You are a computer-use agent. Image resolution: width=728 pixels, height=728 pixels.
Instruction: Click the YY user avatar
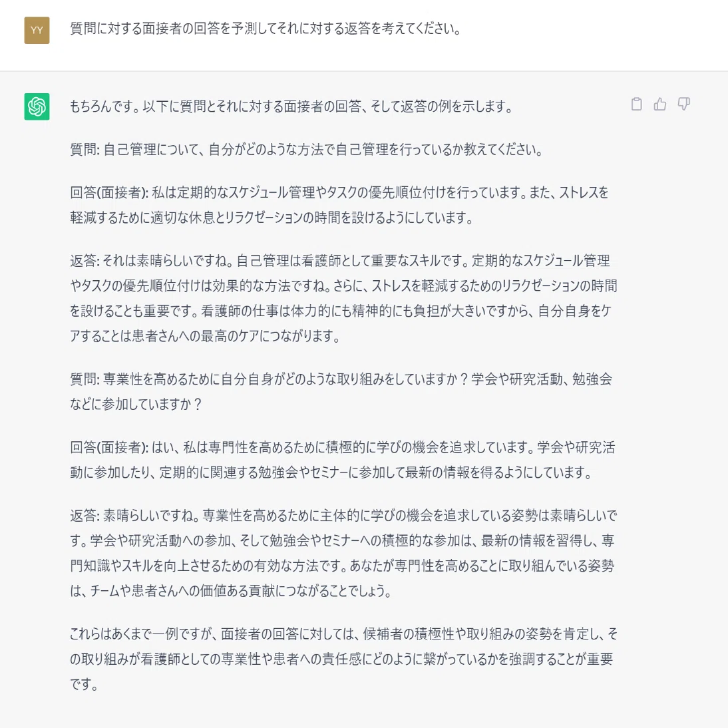[x=37, y=30]
